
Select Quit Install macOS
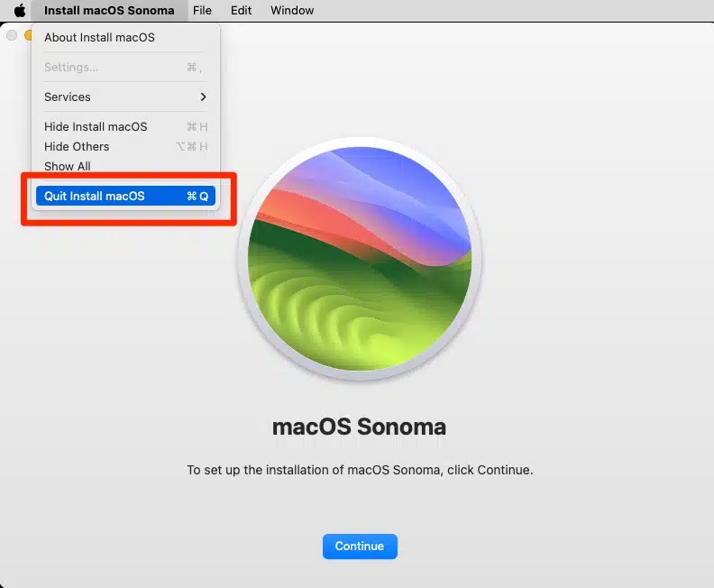(125, 196)
